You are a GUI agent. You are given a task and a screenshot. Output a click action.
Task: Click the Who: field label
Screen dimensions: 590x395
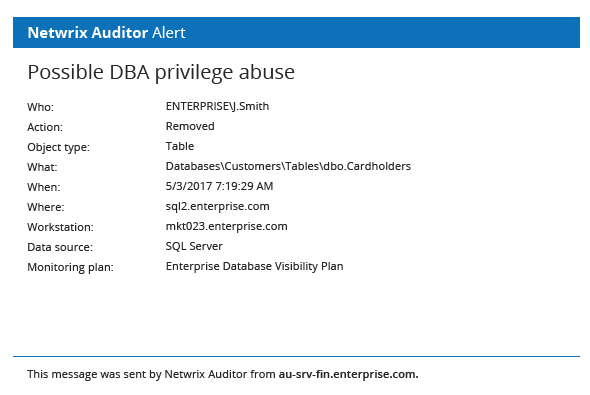click(41, 107)
